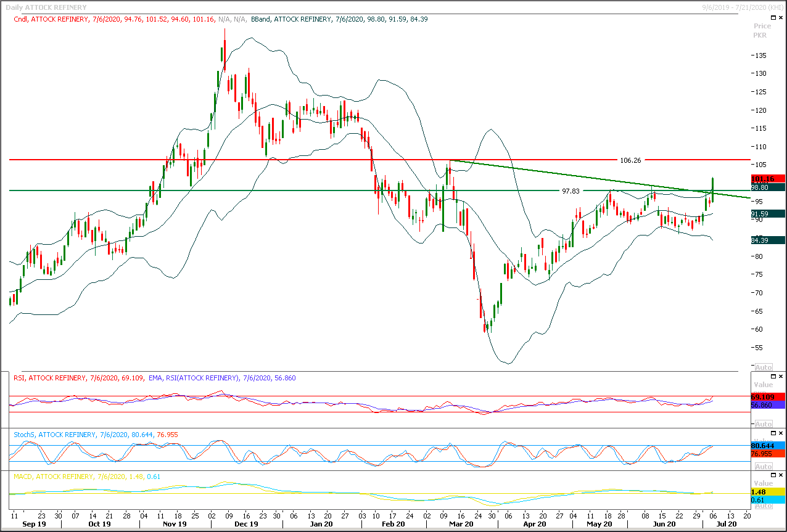Click the RSI EMA 56.860 value tag
787x532 pixels.
[x=768, y=405]
